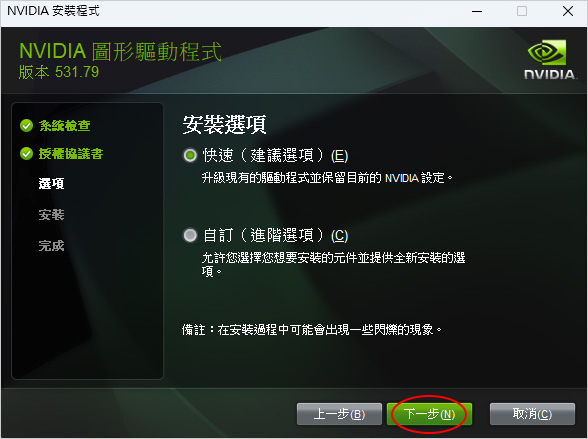This screenshot has width=588, height=439.
Task: Close the NVIDIA installer window
Action: pos(568,11)
